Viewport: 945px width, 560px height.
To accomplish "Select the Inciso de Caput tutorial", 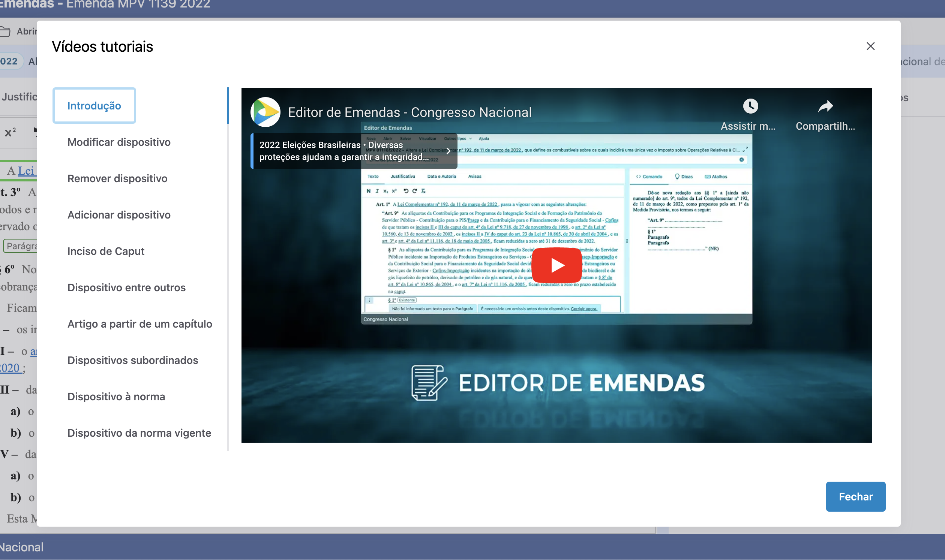I will [106, 251].
